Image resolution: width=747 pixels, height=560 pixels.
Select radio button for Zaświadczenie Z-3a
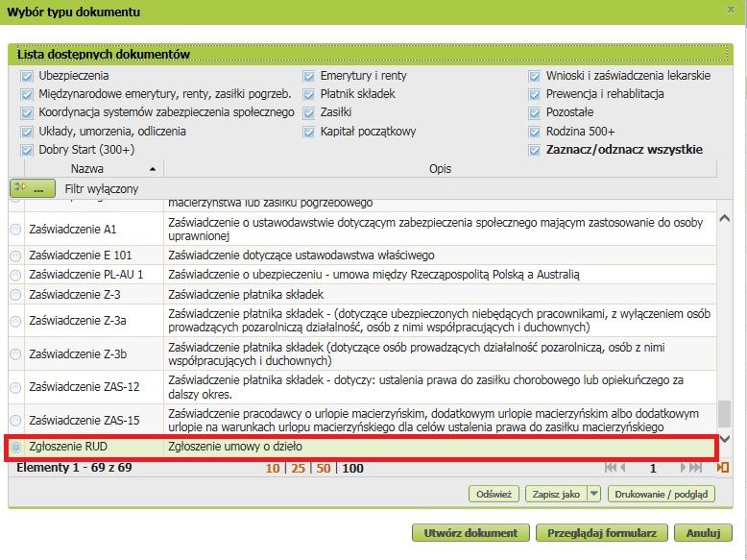15,321
